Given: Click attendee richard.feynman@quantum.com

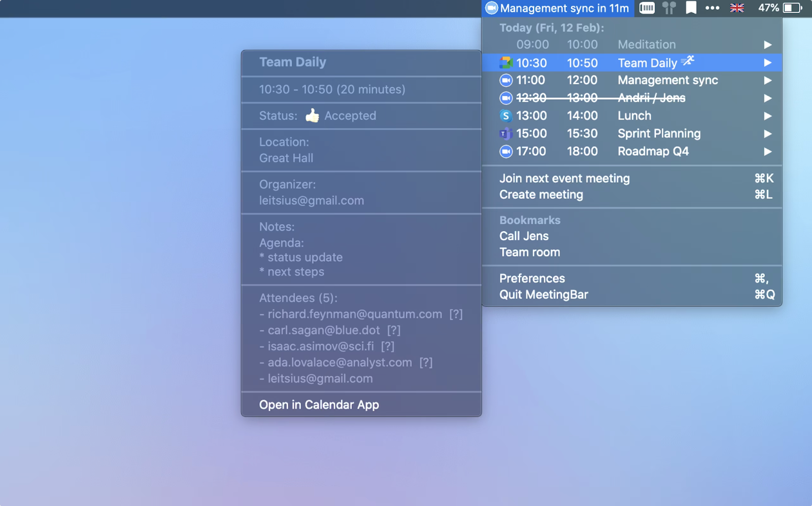Looking at the screenshot, I should 355,314.
